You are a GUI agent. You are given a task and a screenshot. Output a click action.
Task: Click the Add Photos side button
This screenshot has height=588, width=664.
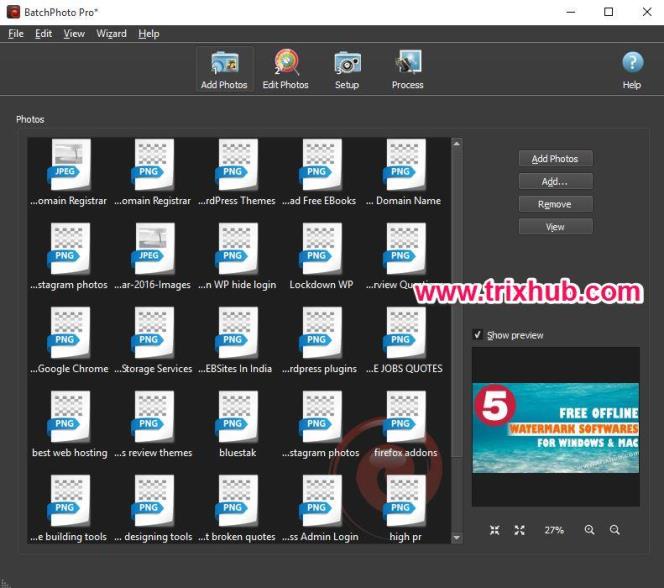555,159
